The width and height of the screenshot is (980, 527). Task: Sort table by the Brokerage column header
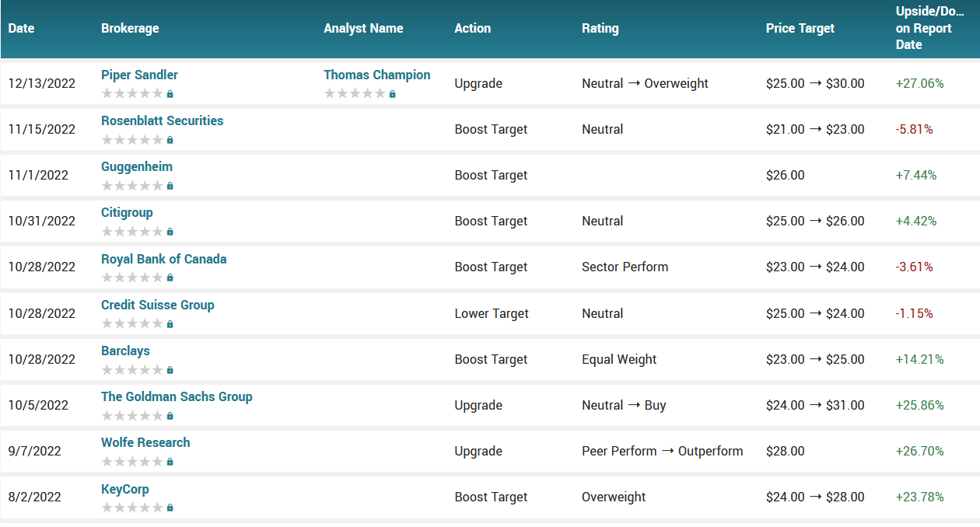tap(130, 28)
